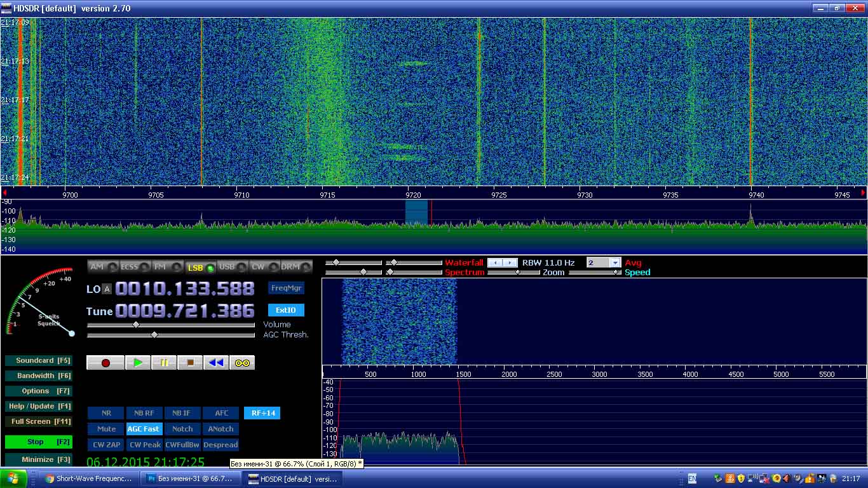Toggle the NR noise reduction button
868x488 pixels.
106,413
